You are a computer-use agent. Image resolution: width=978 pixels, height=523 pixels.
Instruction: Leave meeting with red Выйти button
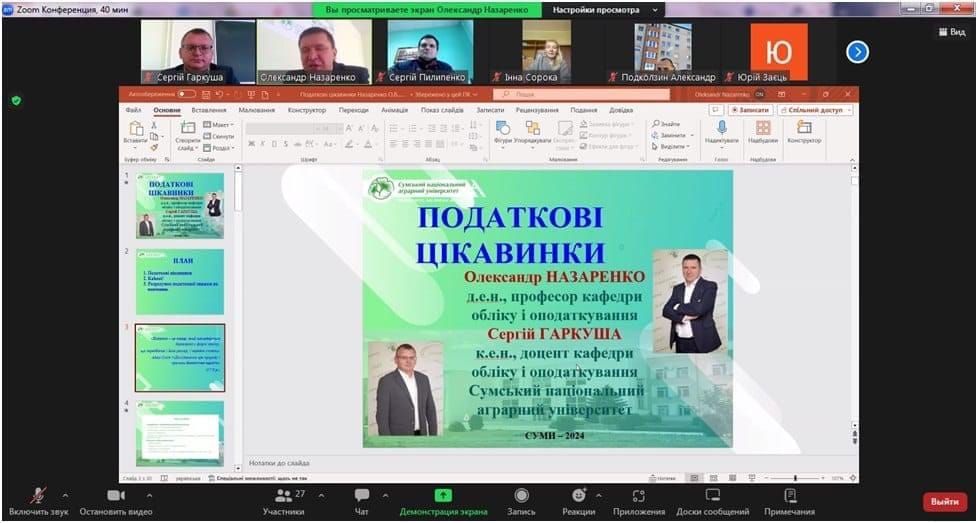pyautogui.click(x=944, y=501)
